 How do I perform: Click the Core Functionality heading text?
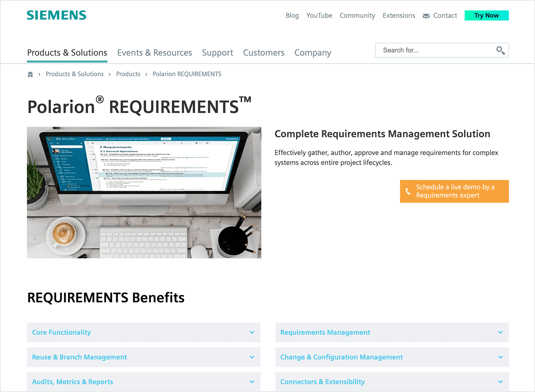61,332
